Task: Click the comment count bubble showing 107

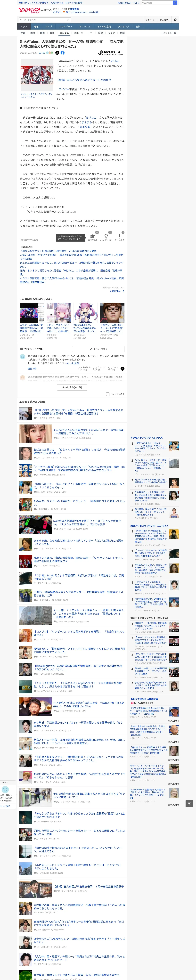Action: tap(42, 53)
